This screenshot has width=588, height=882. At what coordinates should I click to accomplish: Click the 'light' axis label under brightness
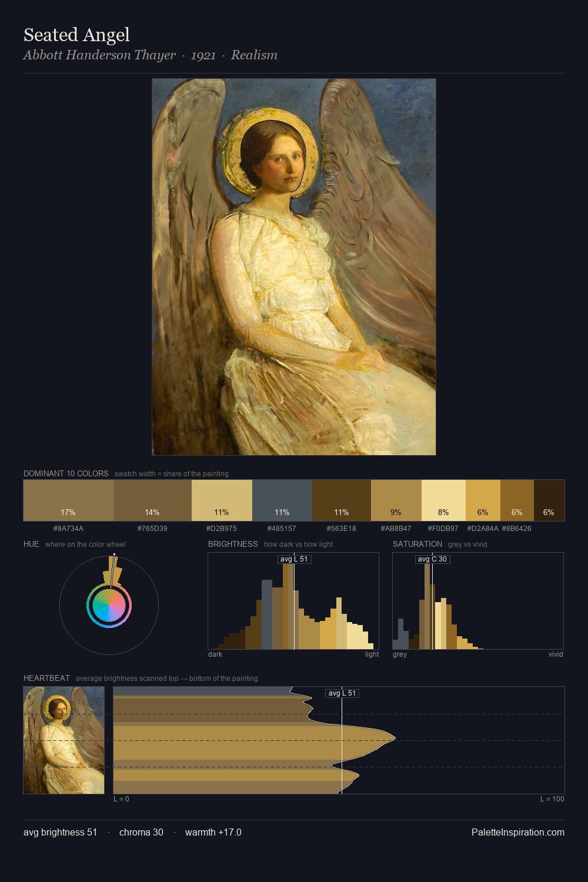tap(372, 654)
